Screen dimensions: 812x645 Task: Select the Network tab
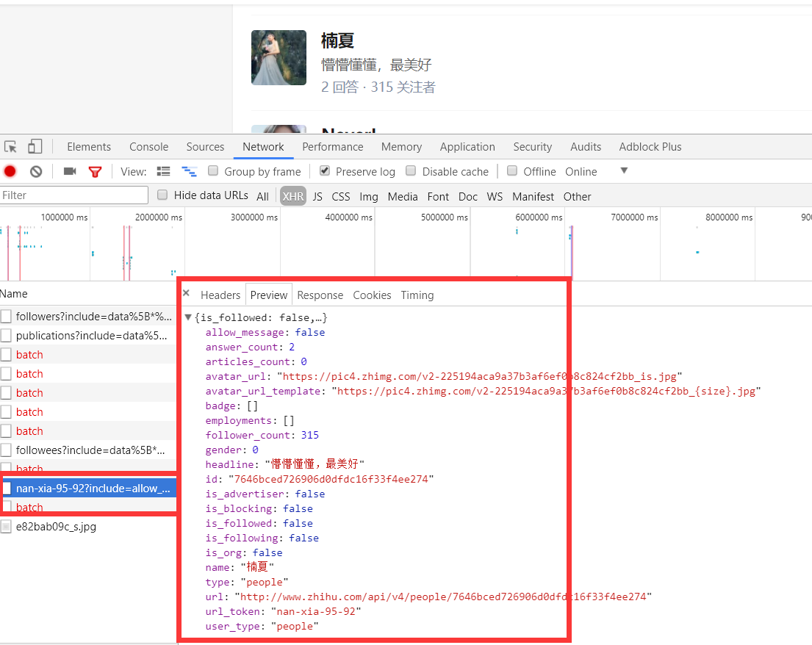[x=263, y=147]
